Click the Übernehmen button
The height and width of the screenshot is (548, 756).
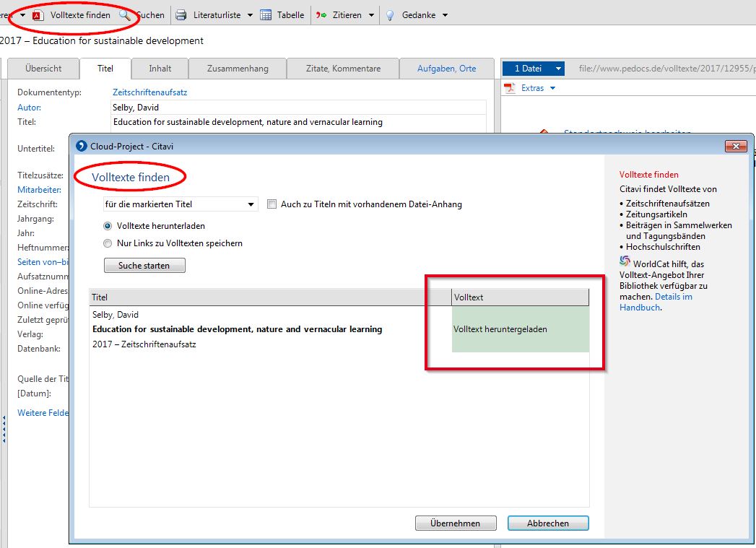click(456, 523)
